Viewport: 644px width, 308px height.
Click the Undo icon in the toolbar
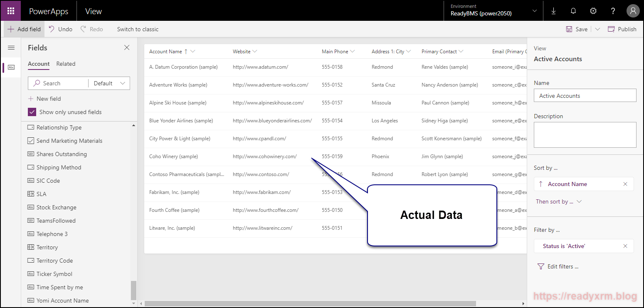pos(52,29)
